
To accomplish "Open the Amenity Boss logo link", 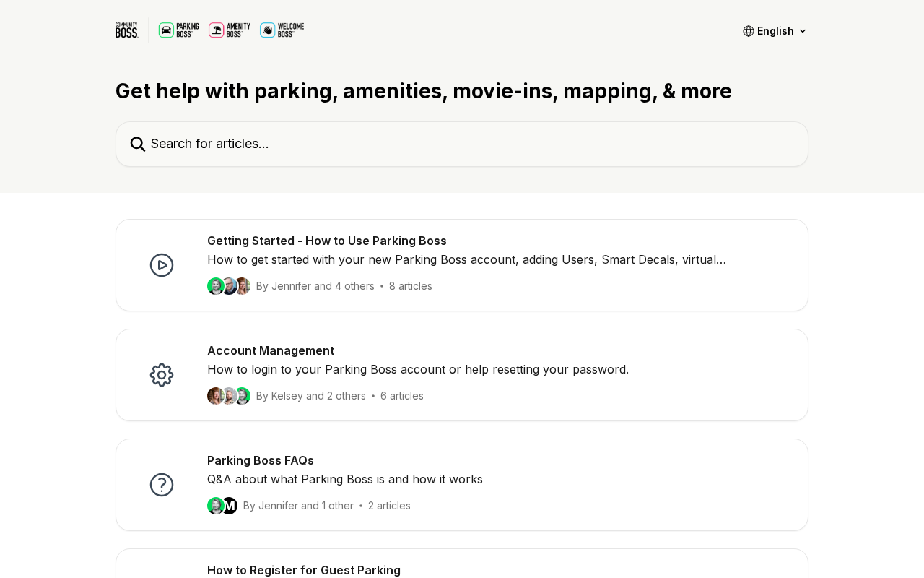I will [x=230, y=30].
